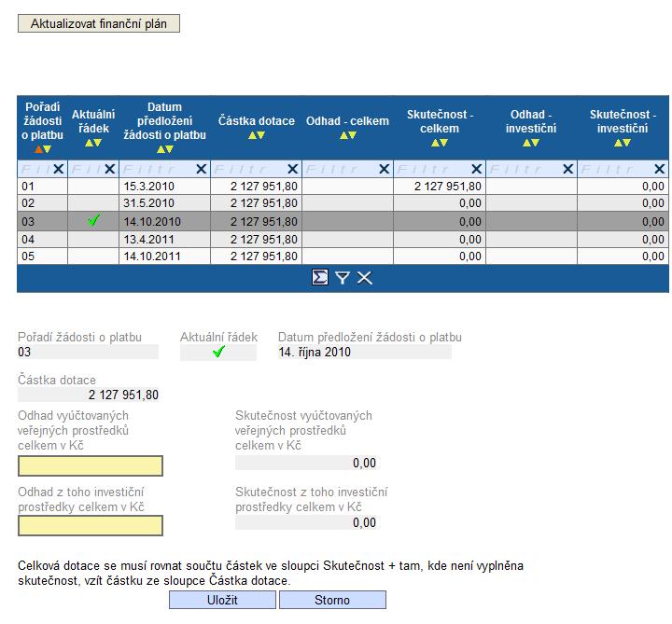
Task: Focus filter field under Částka dotace
Action: coord(249,169)
